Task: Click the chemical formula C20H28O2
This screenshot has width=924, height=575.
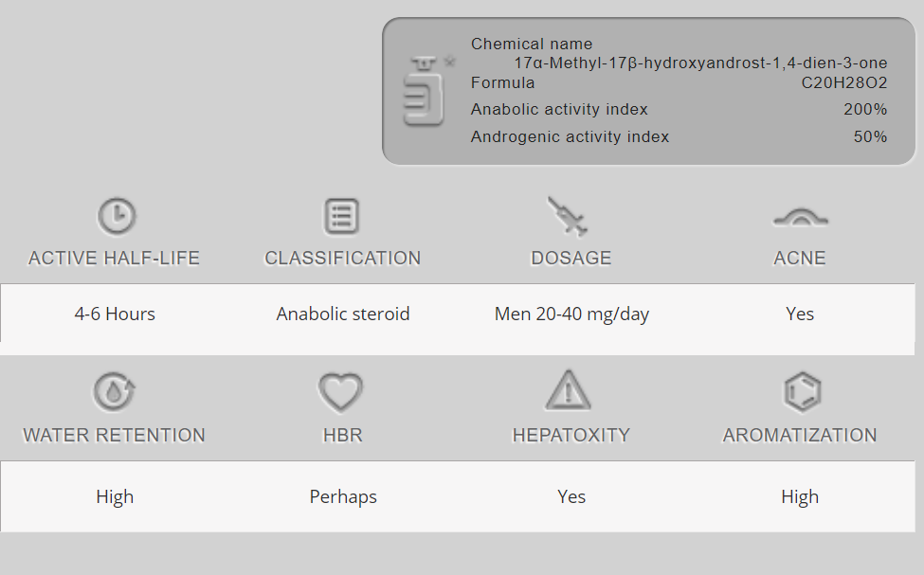Action: (x=844, y=83)
